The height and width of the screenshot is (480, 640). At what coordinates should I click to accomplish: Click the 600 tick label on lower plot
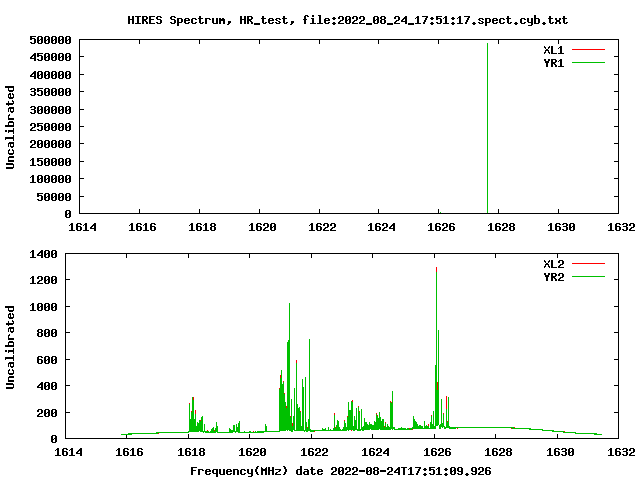tap(47, 360)
